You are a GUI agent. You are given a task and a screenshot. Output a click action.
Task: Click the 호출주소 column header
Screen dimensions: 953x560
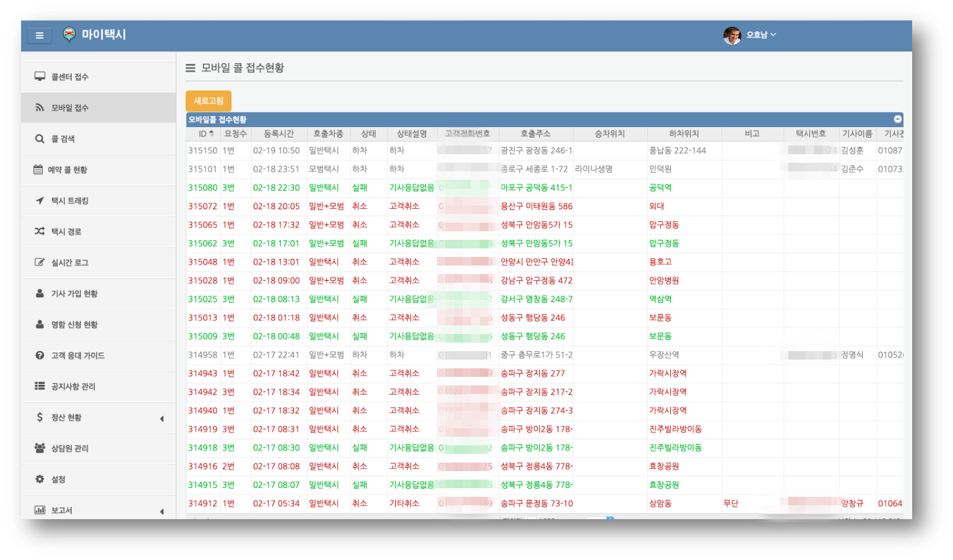coord(535,134)
